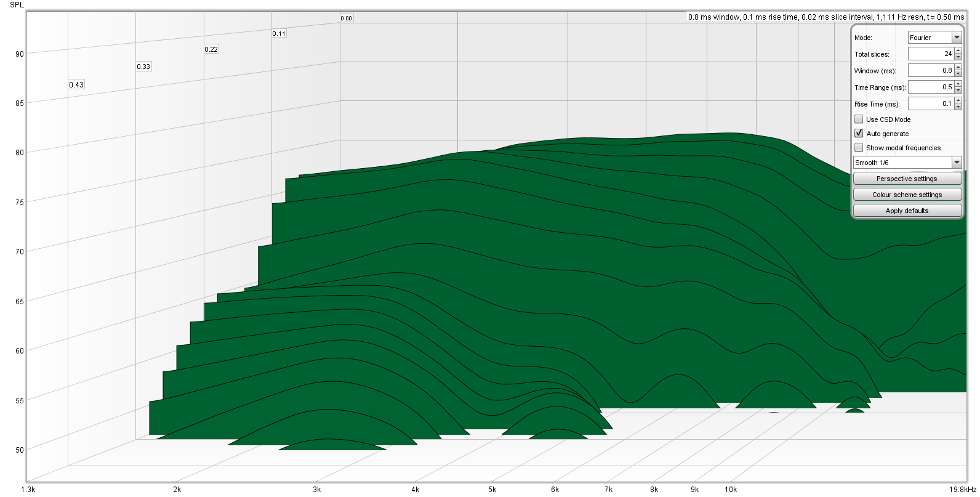980x497 pixels.
Task: Click the 3k frequency axis label
Action: [x=316, y=490]
